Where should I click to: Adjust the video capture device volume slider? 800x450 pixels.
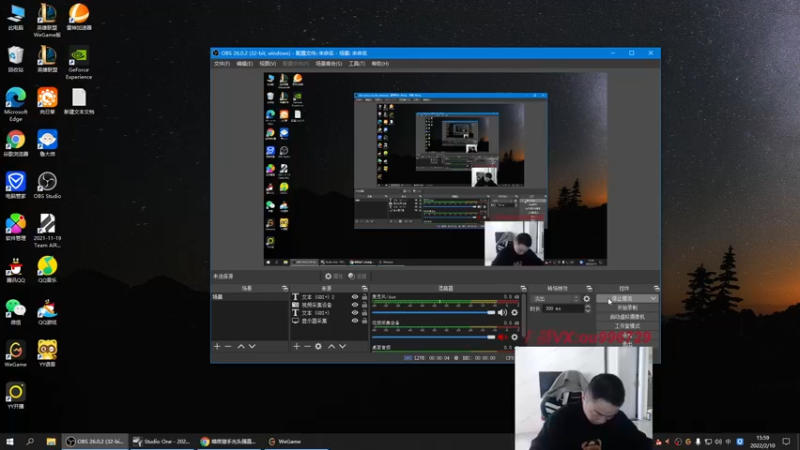[x=434, y=337]
